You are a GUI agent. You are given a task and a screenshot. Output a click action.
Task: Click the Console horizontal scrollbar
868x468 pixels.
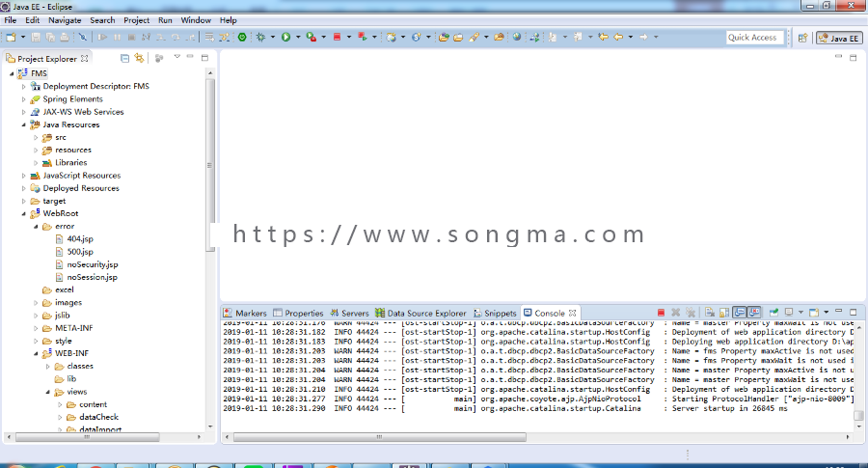(x=380, y=437)
